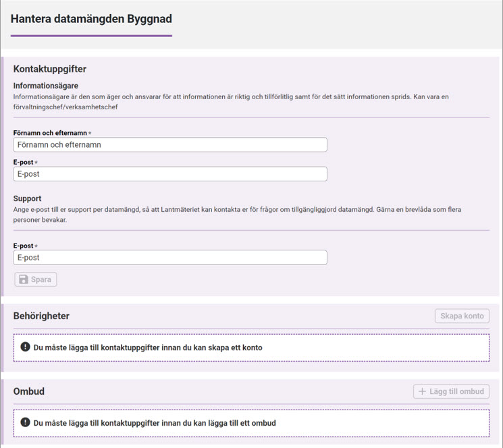Click the Ombud section heading
This screenshot has height=448, width=503.
[29, 391]
